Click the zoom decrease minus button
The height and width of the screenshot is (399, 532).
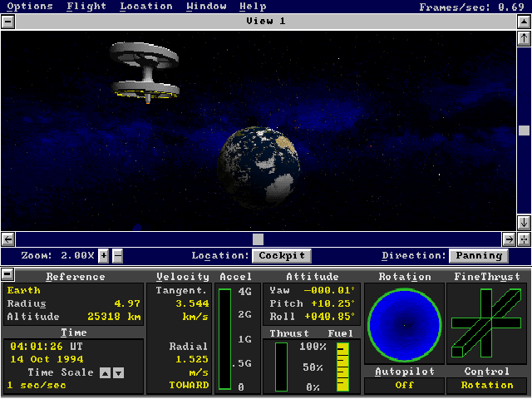117,256
